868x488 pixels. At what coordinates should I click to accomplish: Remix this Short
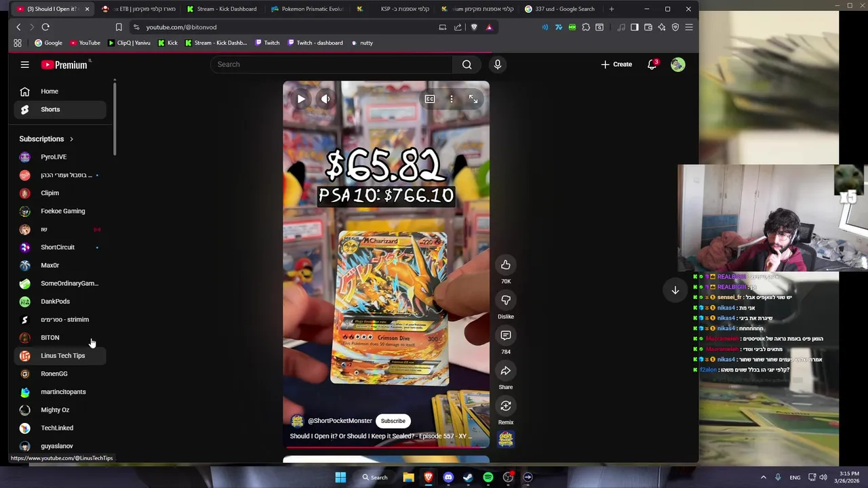coord(505,405)
